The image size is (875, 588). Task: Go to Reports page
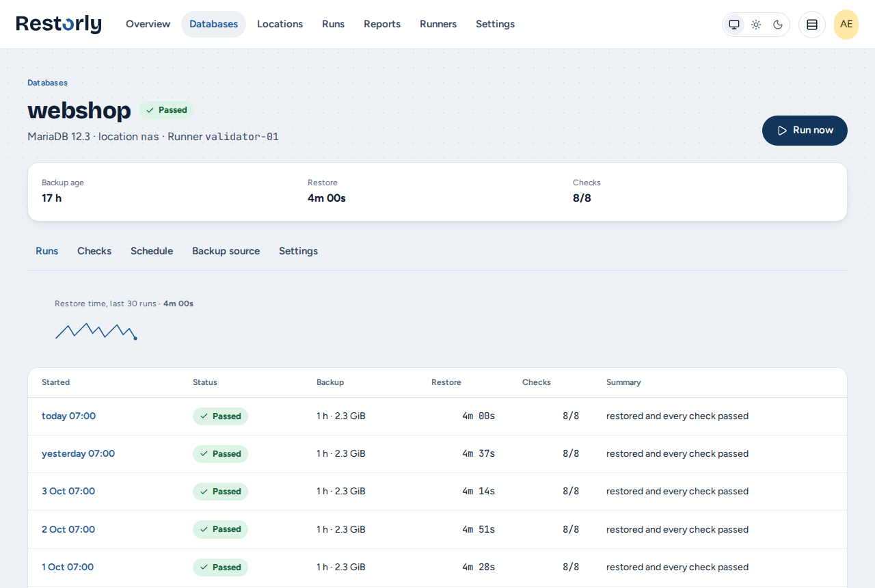pyautogui.click(x=382, y=24)
